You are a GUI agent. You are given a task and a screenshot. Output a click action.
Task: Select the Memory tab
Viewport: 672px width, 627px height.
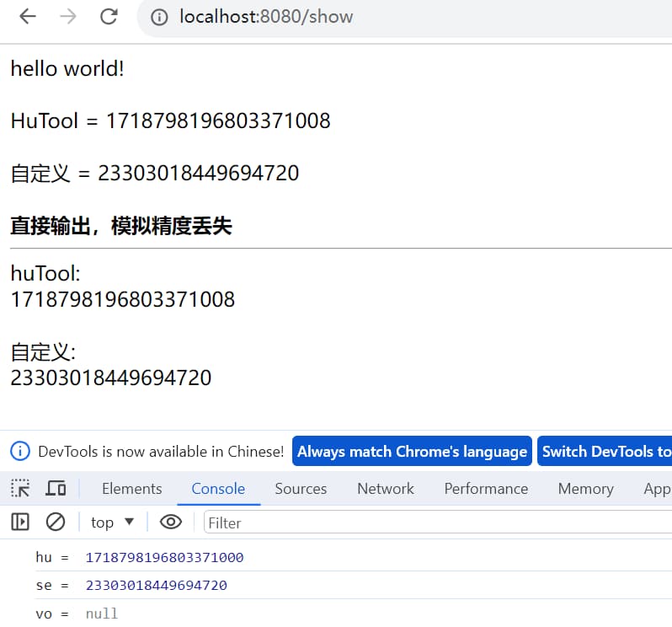(585, 489)
